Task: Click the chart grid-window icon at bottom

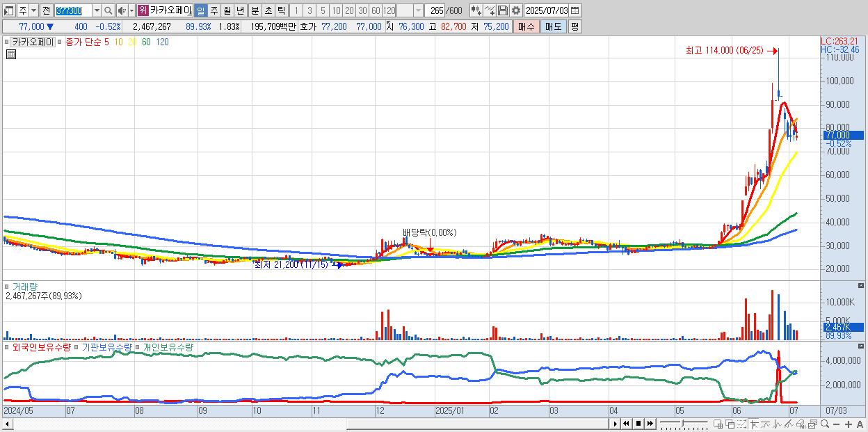Action: (718, 424)
